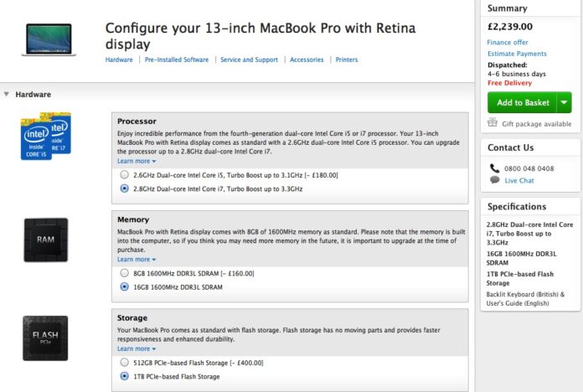Click the Flash PCIe storage chip icon
583x392 pixels.
click(45, 338)
